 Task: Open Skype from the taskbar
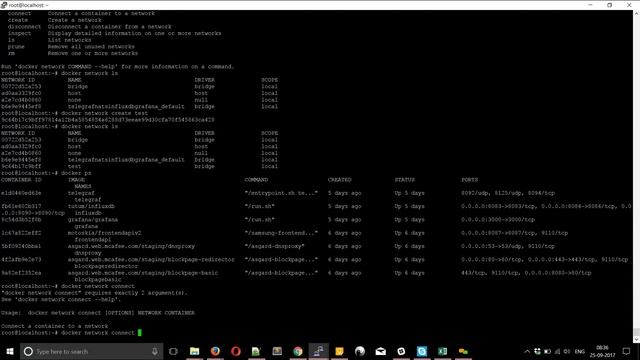[422, 351]
